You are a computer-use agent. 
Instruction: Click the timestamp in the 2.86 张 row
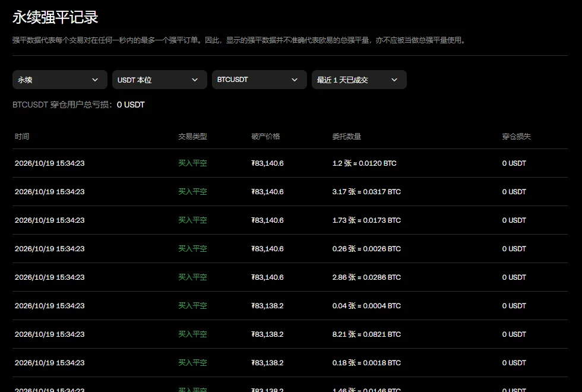pyautogui.click(x=50, y=277)
